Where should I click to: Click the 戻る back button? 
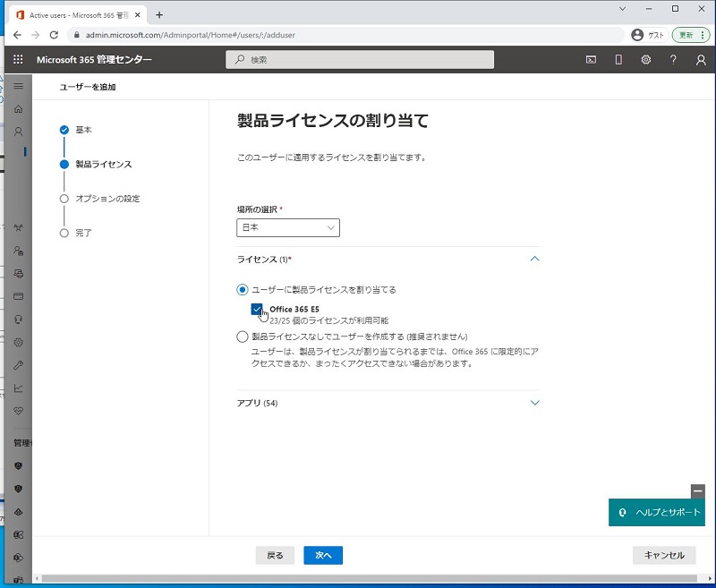coord(275,555)
